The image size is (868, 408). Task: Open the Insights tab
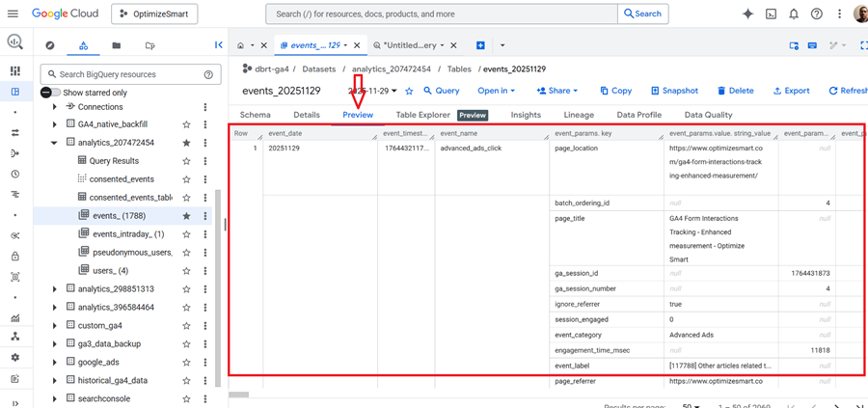(526, 115)
